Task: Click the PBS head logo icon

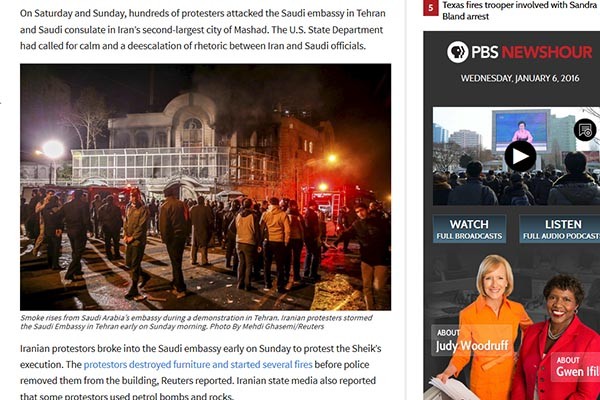Action: pos(458,52)
